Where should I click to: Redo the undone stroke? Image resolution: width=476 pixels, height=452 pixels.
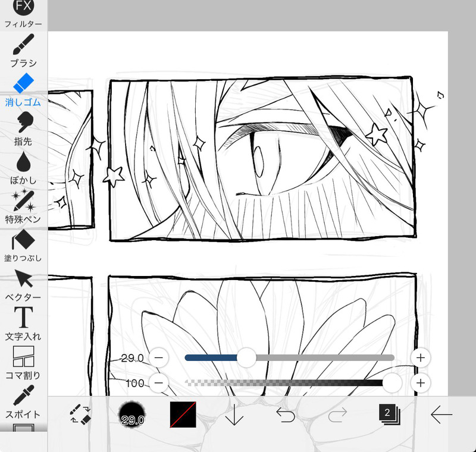pos(337,415)
